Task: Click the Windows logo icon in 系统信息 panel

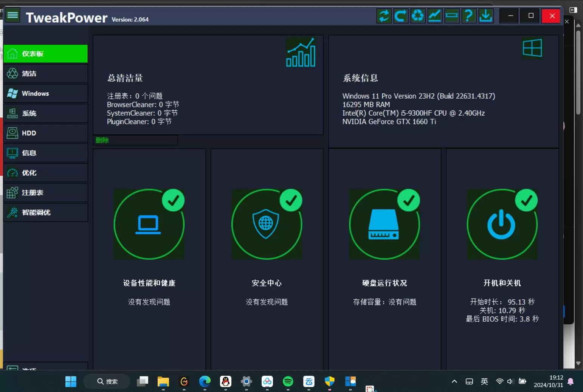Action: click(532, 48)
